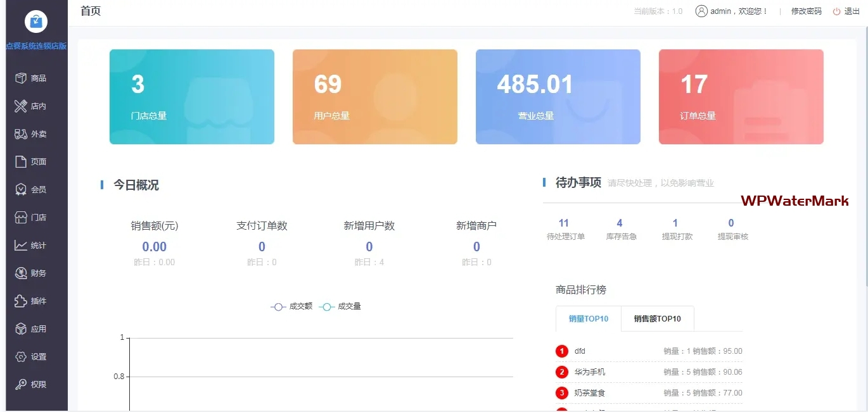Click the 修改密码 link
The width and height of the screenshot is (868, 412).
click(806, 11)
